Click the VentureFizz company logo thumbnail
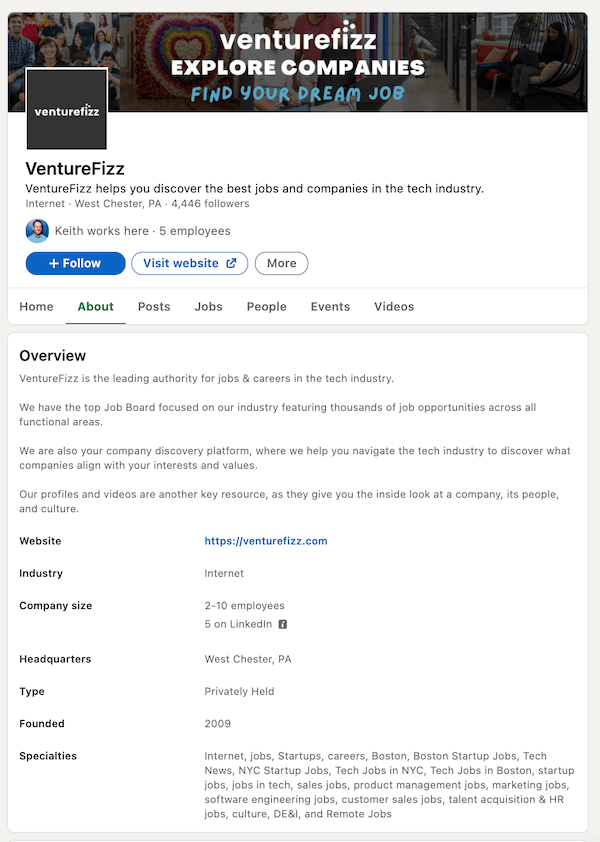Image resolution: width=600 pixels, height=842 pixels. 67,110
